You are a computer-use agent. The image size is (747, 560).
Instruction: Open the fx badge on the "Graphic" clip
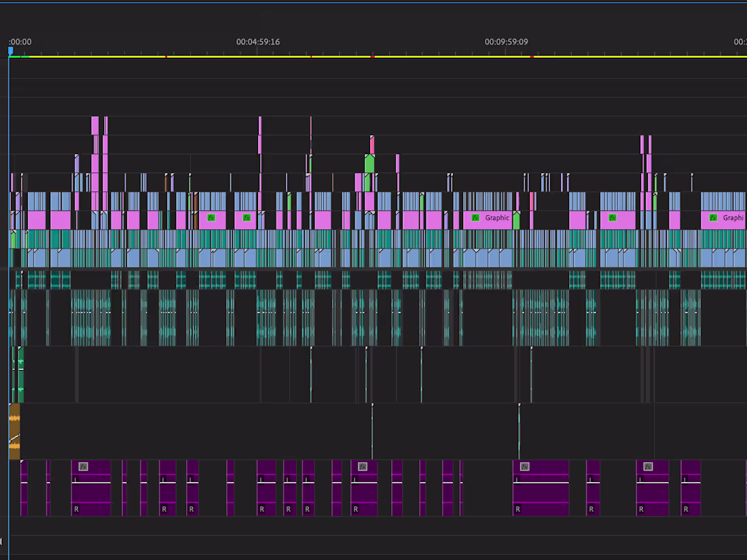[x=475, y=218]
